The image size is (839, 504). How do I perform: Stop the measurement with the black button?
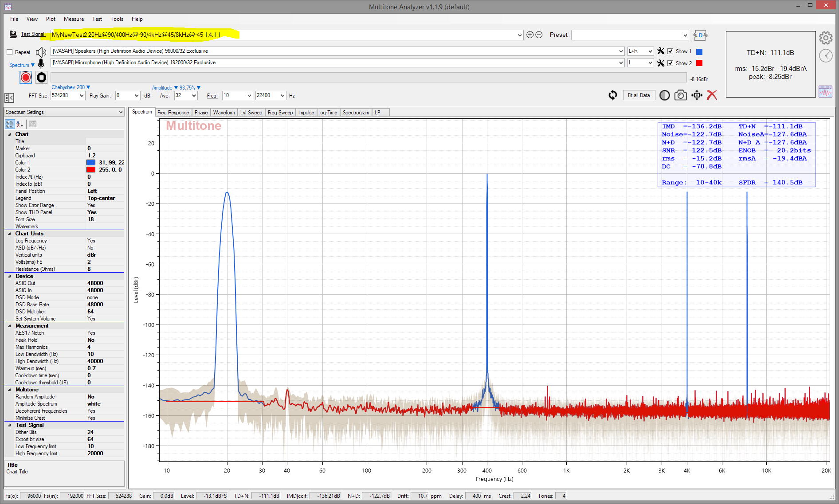tap(41, 78)
